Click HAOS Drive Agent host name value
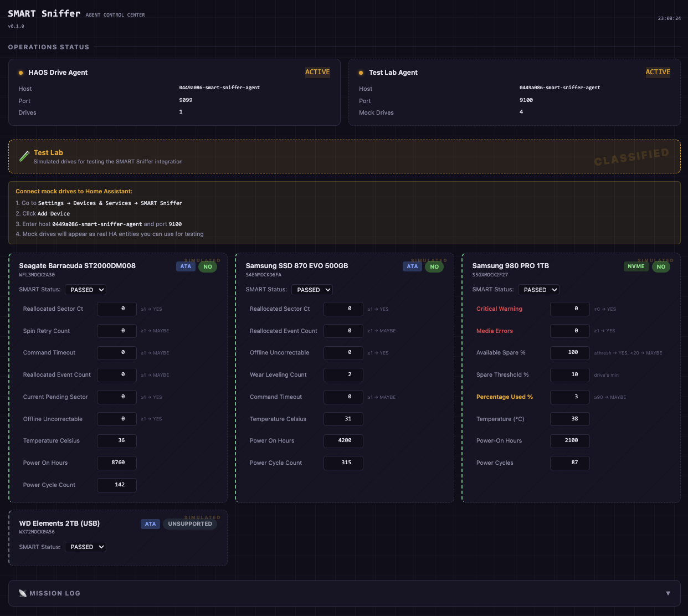Screen dimensions: 688x616 point(219,88)
